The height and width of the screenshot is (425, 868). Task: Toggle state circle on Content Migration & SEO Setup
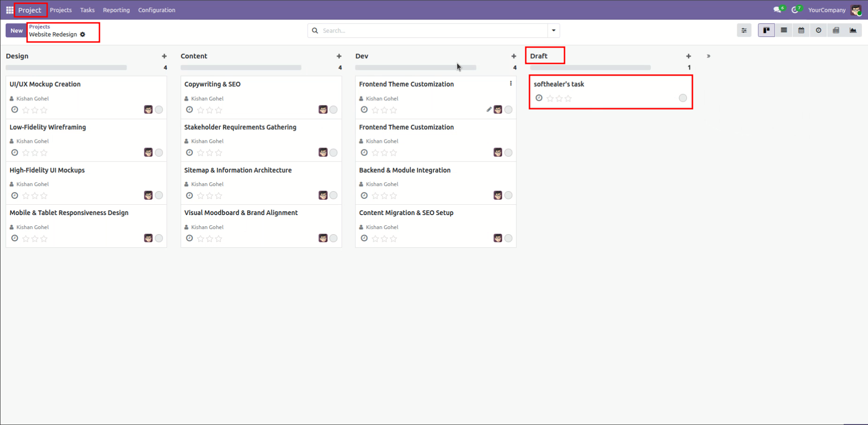coord(508,238)
